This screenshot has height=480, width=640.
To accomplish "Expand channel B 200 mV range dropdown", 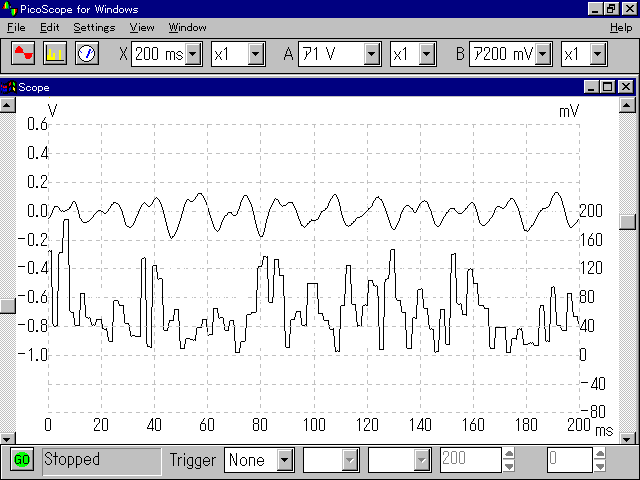I will point(542,54).
